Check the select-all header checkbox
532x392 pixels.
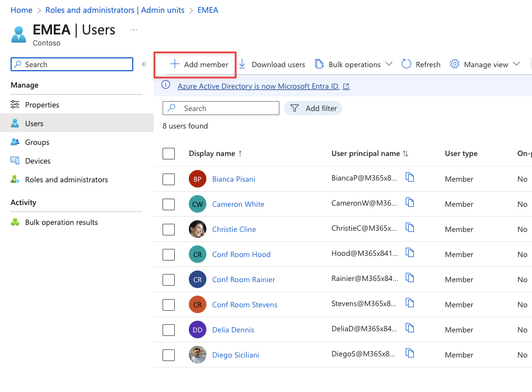[169, 154]
